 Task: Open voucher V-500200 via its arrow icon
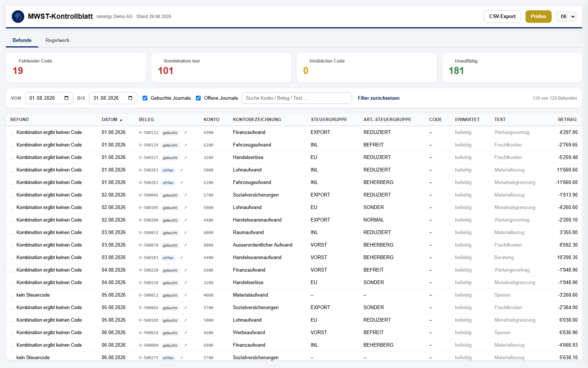(185, 220)
